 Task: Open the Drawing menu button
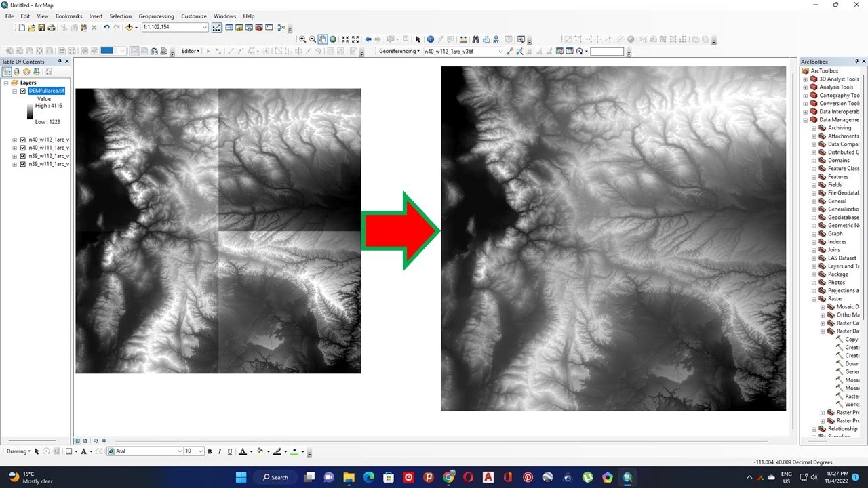pyautogui.click(x=18, y=451)
